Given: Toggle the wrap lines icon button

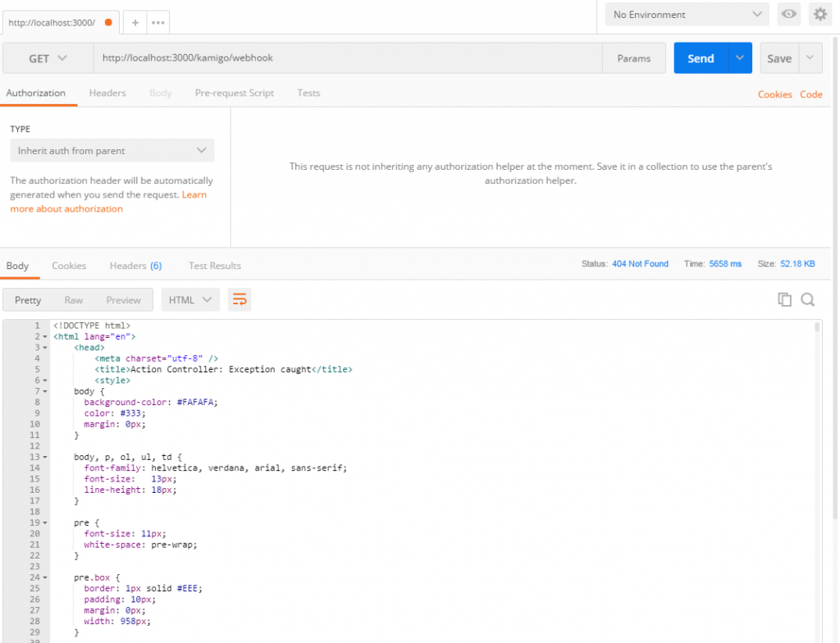Looking at the screenshot, I should [240, 300].
